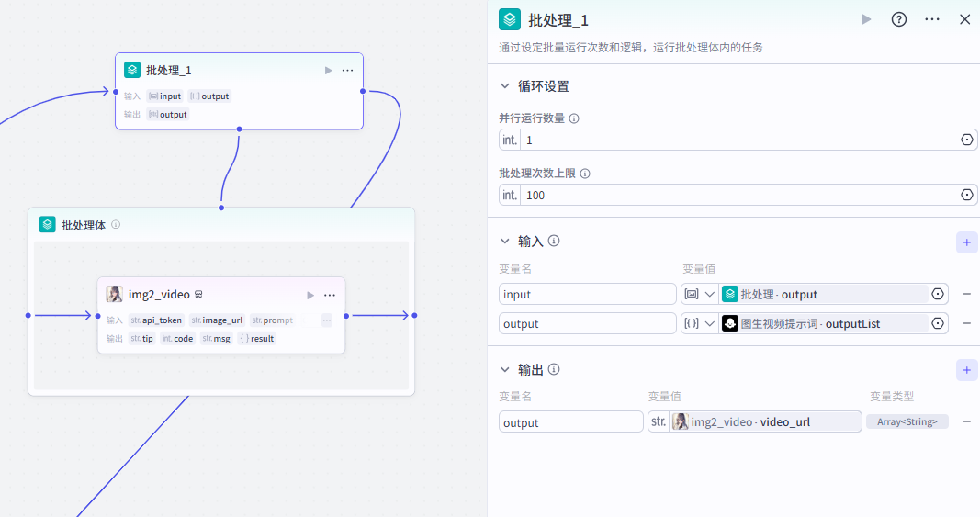Click output tag in 批处理_1 node 输出 row
980x517 pixels.
pos(168,115)
